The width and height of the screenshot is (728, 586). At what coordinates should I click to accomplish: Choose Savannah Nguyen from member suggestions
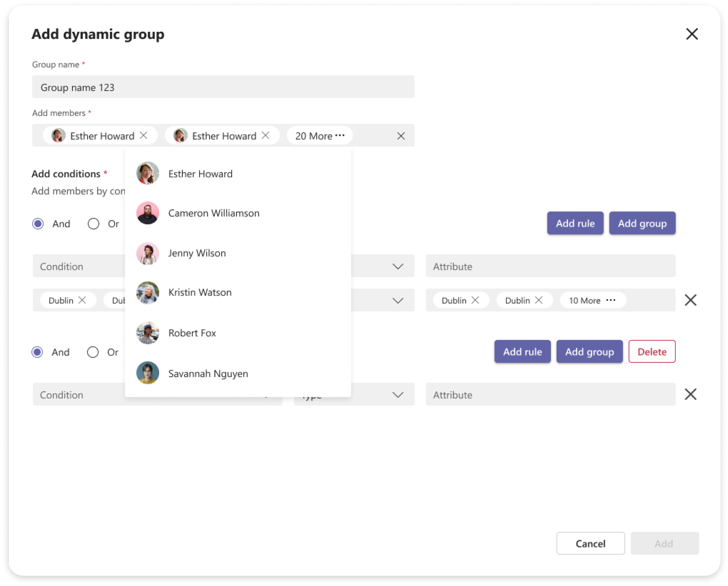208,373
